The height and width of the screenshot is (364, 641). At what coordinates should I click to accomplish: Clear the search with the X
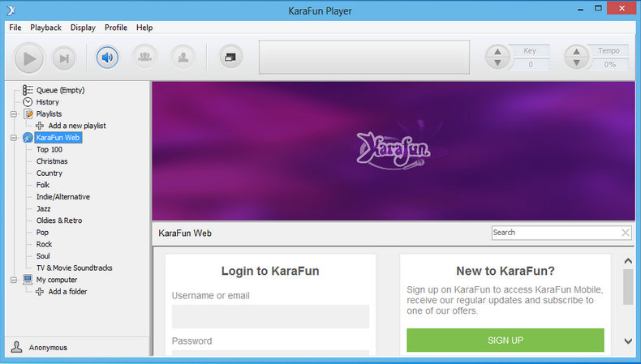[x=626, y=233]
